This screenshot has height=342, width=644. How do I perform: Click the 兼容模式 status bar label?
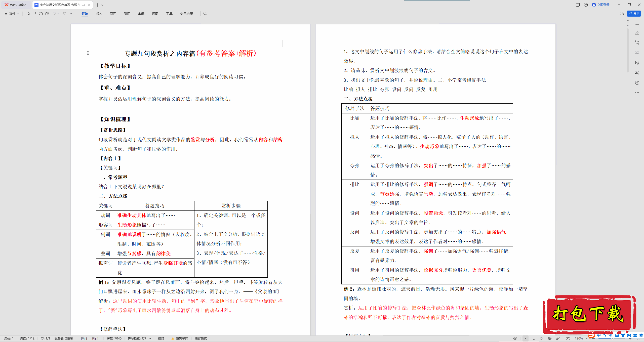(201, 338)
